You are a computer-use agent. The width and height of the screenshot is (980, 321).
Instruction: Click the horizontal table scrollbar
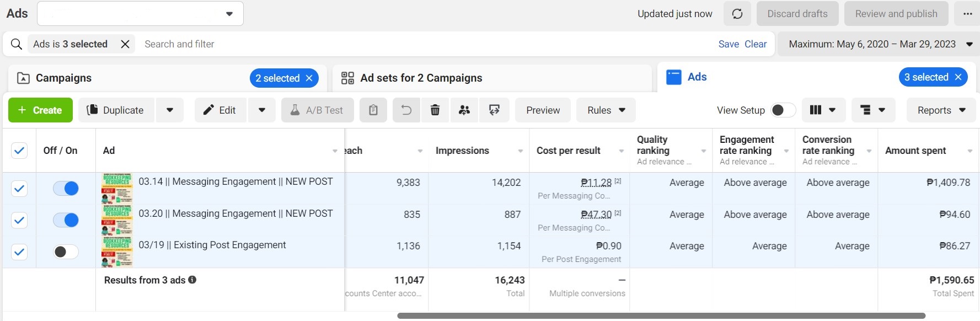pyautogui.click(x=661, y=316)
